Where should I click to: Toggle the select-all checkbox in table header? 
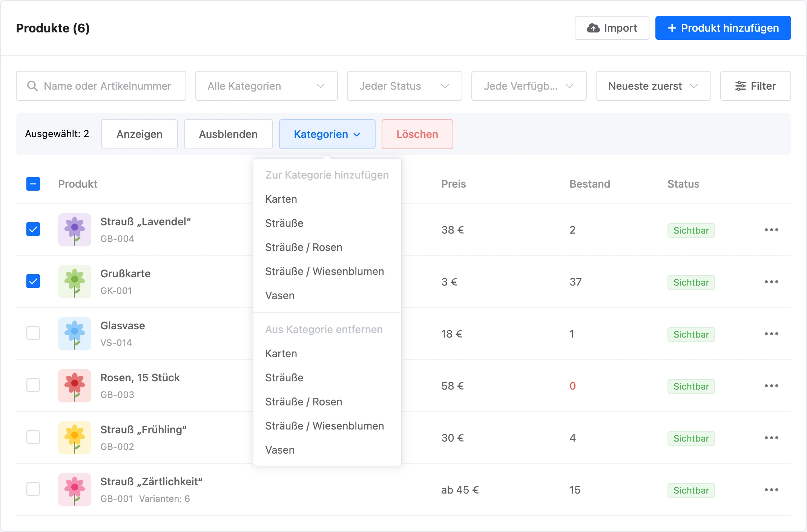coord(33,184)
